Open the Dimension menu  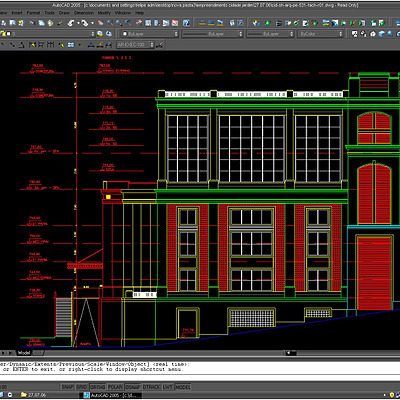84,13
